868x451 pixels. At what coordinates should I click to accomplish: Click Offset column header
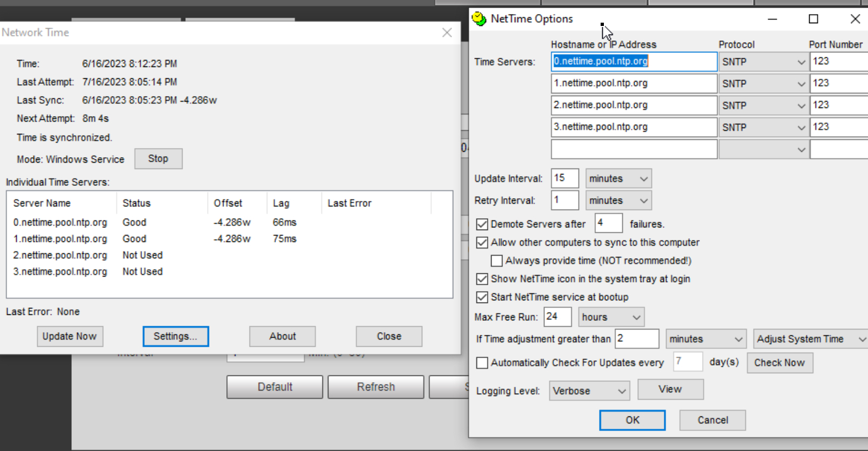(x=237, y=204)
